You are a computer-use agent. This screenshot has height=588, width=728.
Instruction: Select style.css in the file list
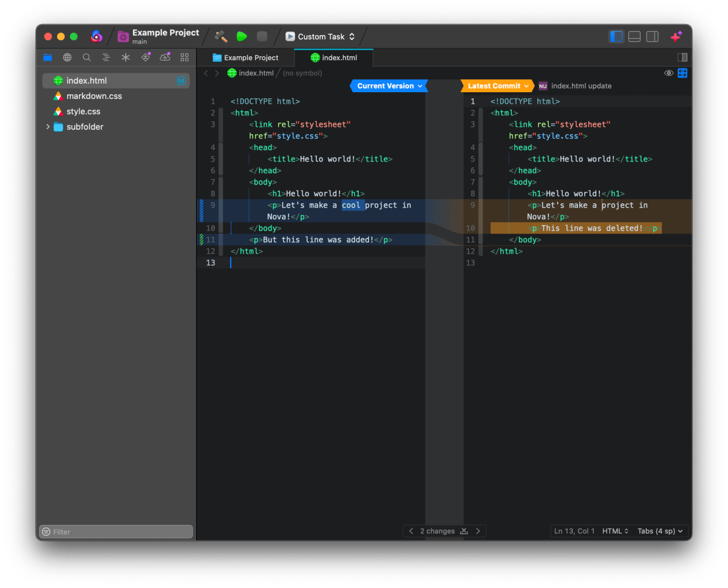(x=116, y=112)
